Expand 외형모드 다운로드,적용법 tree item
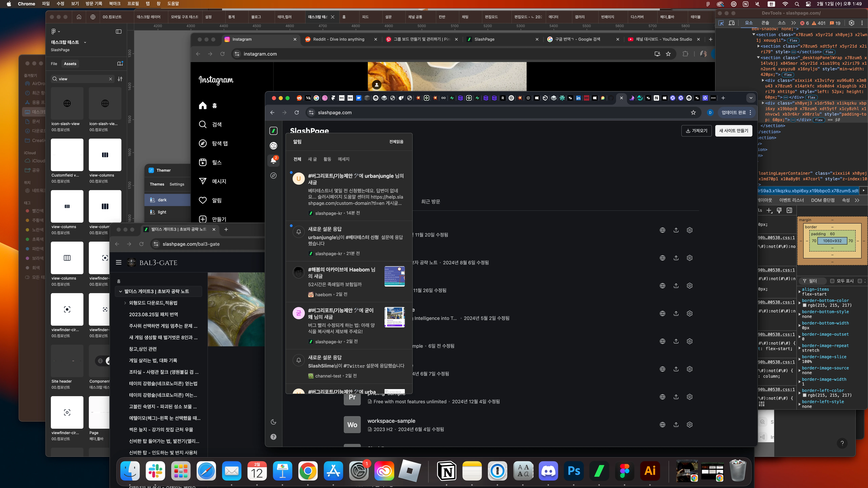 click(125, 303)
